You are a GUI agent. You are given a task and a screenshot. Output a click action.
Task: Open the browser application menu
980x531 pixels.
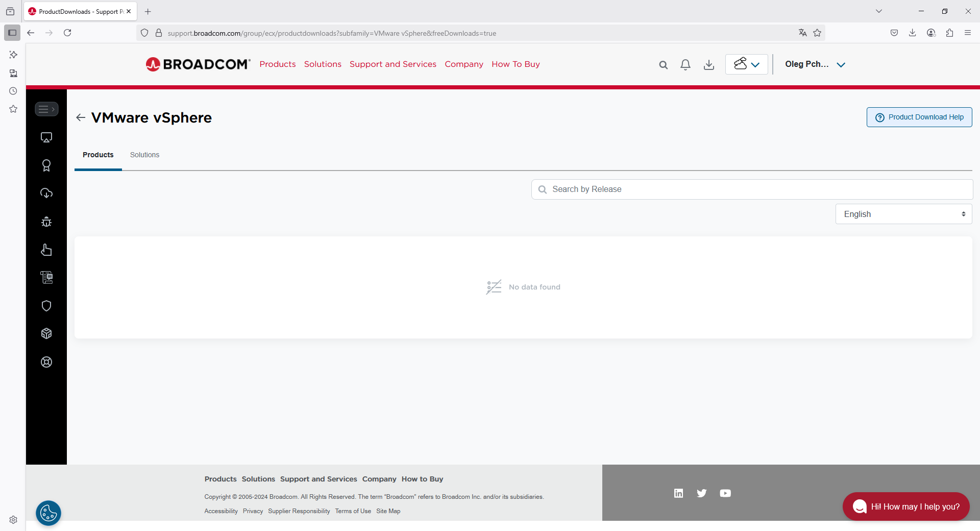(968, 33)
